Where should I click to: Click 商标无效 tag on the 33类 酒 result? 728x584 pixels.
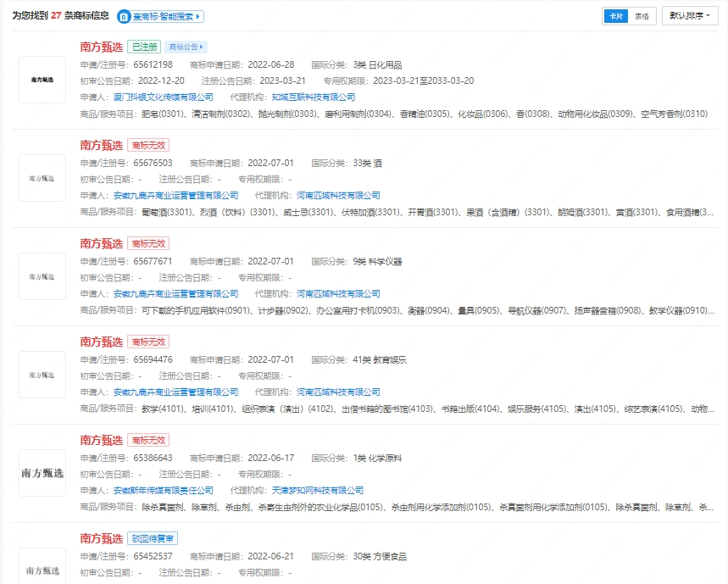[148, 145]
